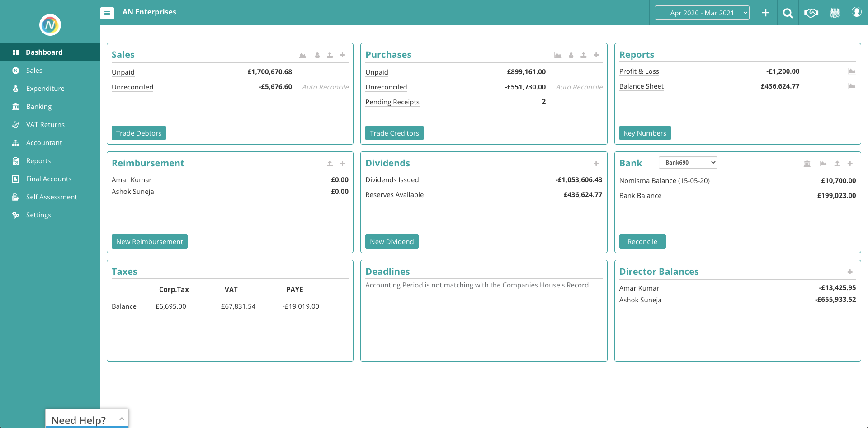Open Purchases chart icon
This screenshot has width=868, height=428.
click(558, 55)
